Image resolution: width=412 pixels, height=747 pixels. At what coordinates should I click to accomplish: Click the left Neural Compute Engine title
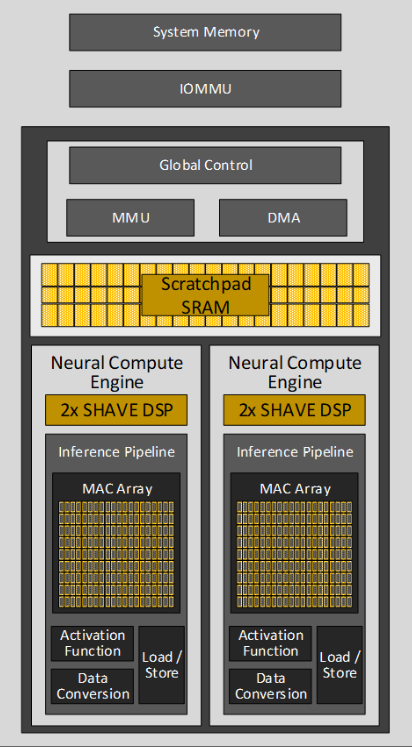(117, 372)
